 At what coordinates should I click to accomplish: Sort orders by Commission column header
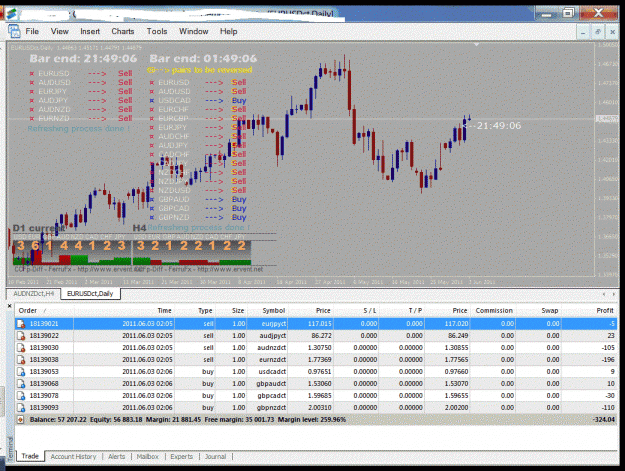point(493,310)
